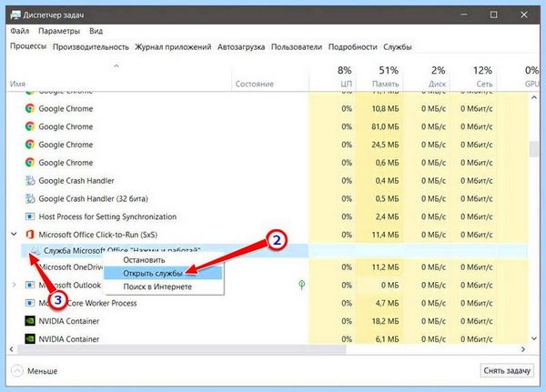Collapse the Microsoft Office Click-to-Run group

pyautogui.click(x=14, y=235)
